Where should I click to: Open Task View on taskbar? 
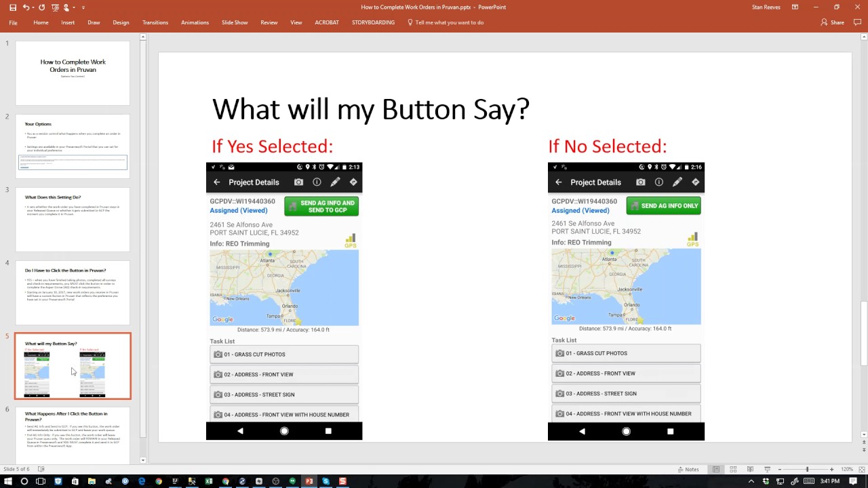41,481
